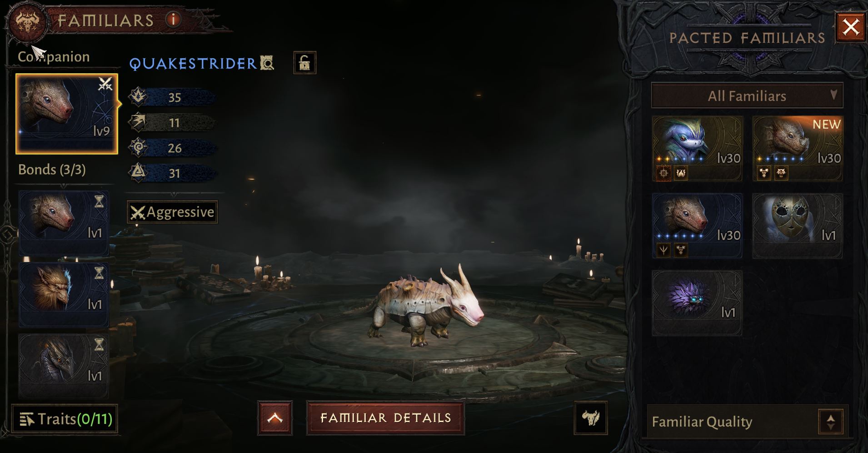Screen dimensions: 868x453
Task: Click the beast head icon button
Action: click(591, 418)
